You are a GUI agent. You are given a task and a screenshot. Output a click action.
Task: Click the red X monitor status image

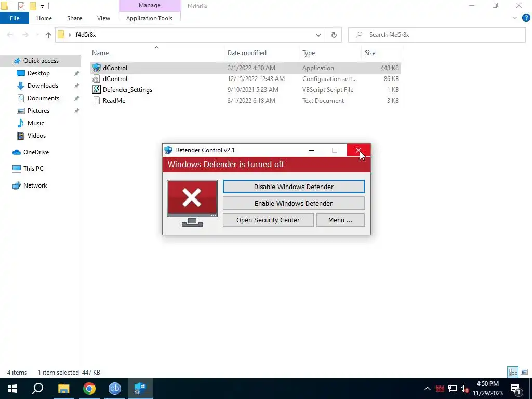pyautogui.click(x=192, y=203)
